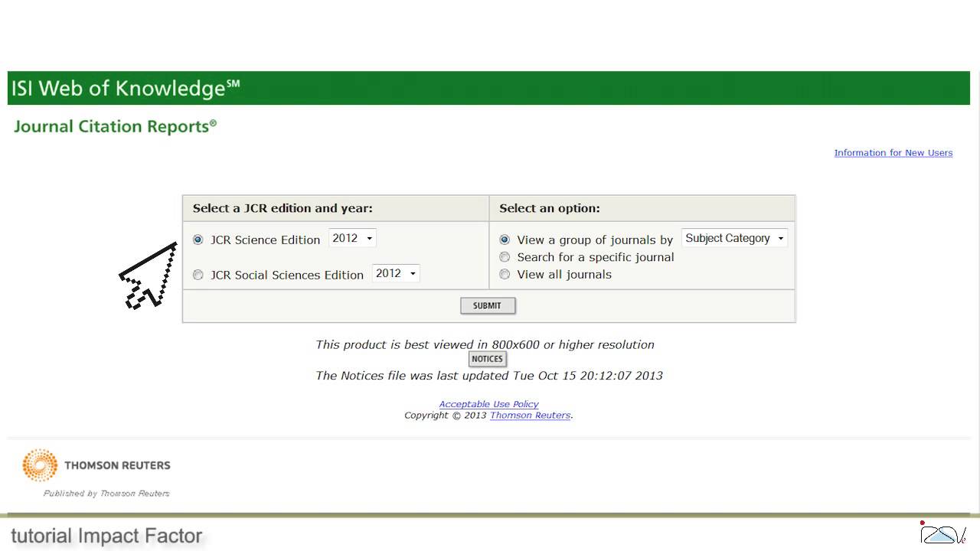Click the NOTICES button

click(x=487, y=359)
